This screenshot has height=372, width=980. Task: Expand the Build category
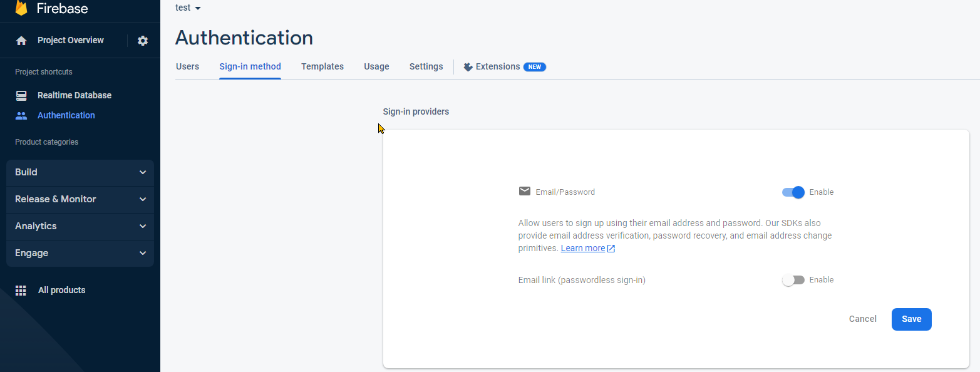80,172
